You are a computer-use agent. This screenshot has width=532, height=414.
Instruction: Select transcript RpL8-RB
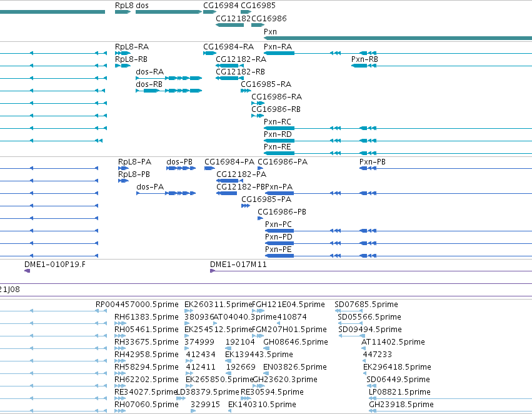coord(123,66)
